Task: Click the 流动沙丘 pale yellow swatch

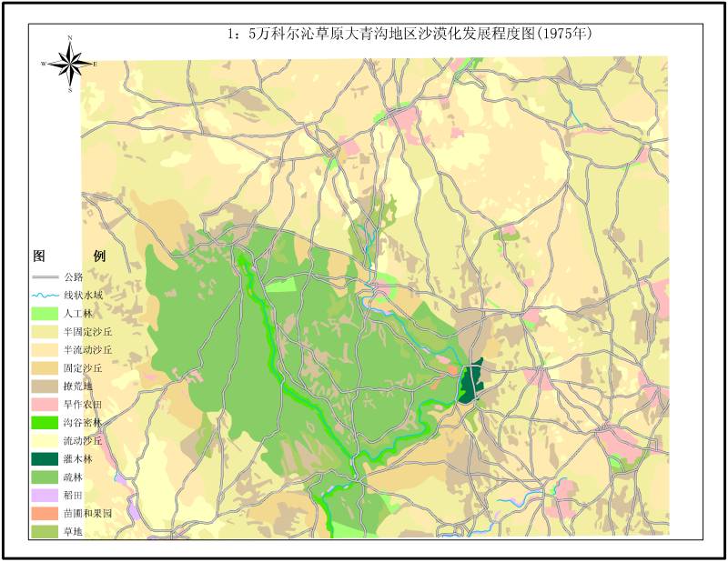Action: (x=45, y=440)
